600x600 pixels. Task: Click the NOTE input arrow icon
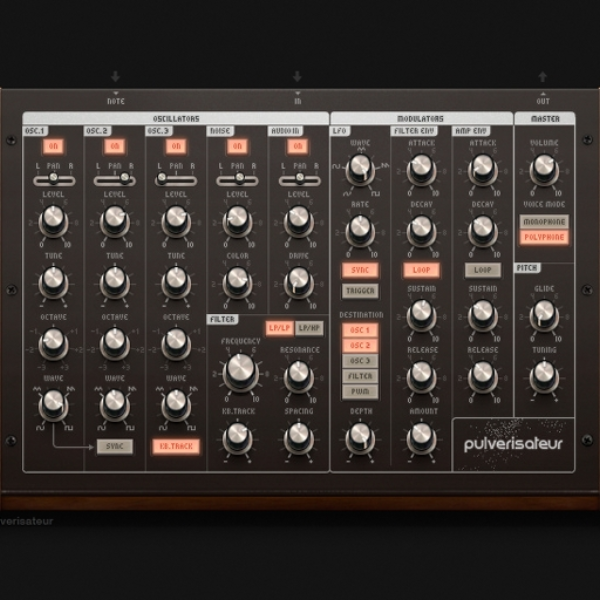115,77
